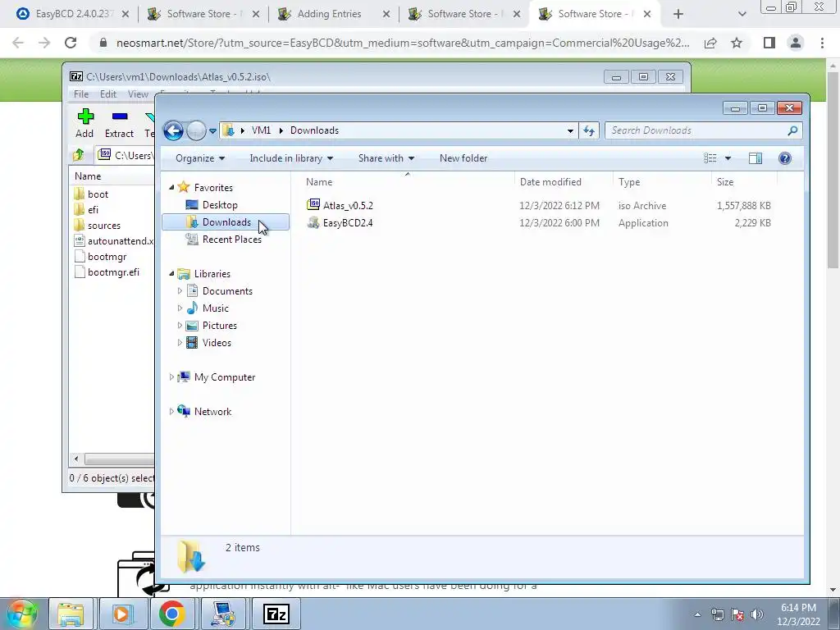Select Downloads in Favorites

tap(226, 221)
